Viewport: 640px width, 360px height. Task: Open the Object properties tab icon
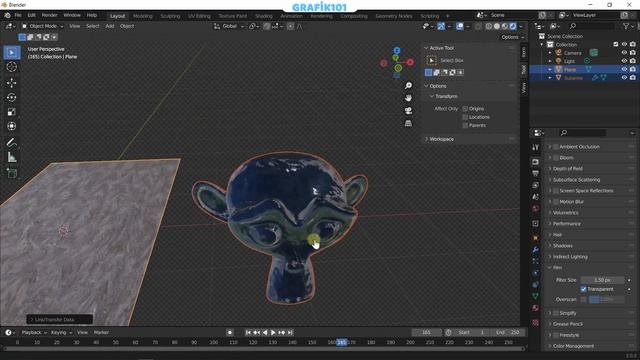[x=536, y=238]
